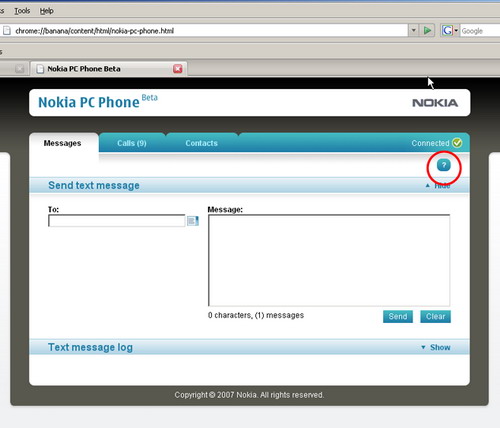
Task: Click the green Connected checkmark icon
Action: click(x=457, y=143)
